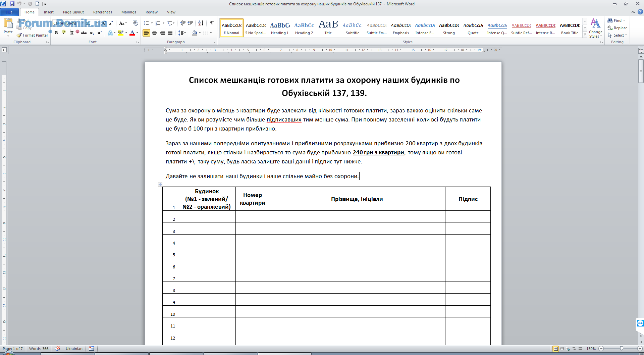
Task: Click Replace in Editing group
Action: tap(617, 28)
